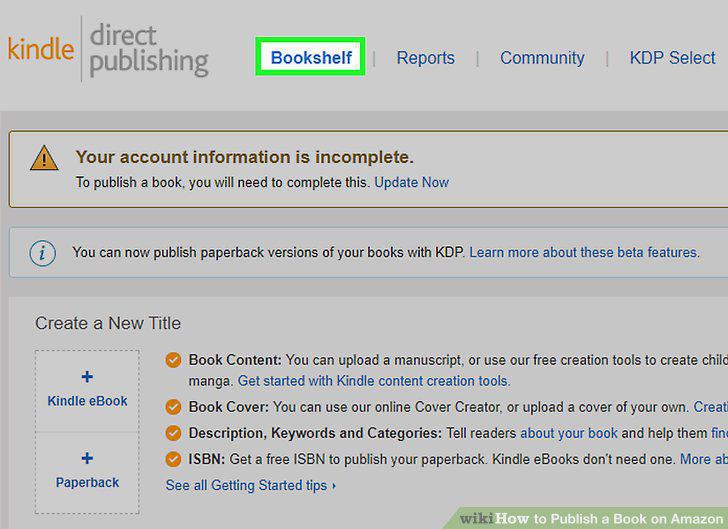
Task: Open Get started with Kindle content creation tools
Action: [x=374, y=381]
